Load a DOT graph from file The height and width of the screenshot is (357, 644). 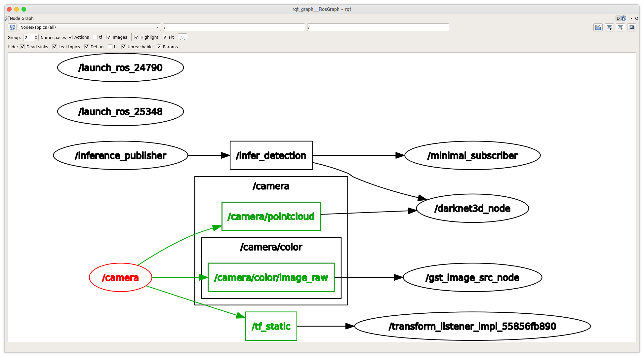pos(598,27)
